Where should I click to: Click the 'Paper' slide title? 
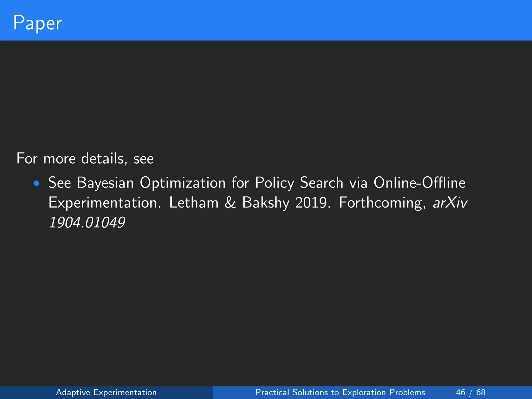coord(37,23)
